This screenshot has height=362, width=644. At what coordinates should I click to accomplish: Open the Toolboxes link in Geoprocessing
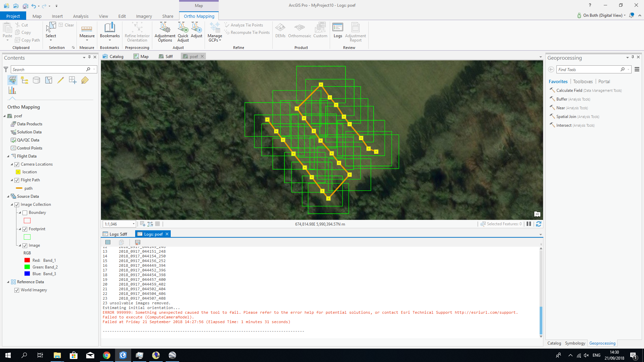pos(583,81)
